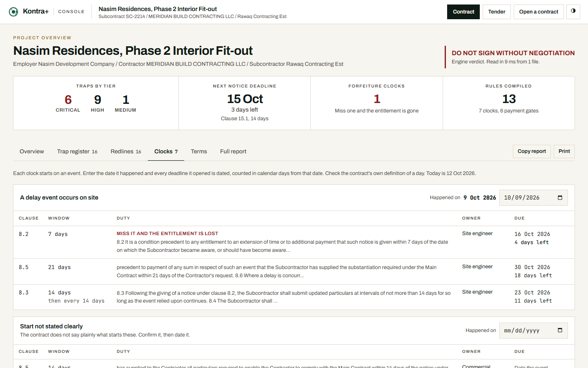This screenshot has height=368, width=588.
Task: Click '7 clocks, 6 payment gates' text
Action: click(508, 111)
